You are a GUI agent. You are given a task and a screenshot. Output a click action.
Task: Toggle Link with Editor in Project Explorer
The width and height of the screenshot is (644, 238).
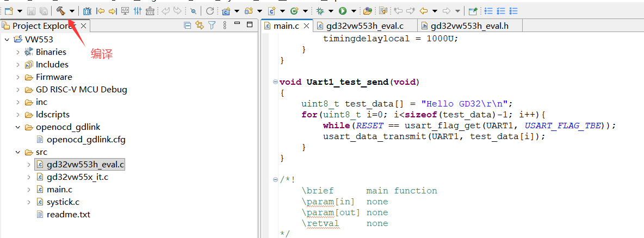tap(200, 25)
